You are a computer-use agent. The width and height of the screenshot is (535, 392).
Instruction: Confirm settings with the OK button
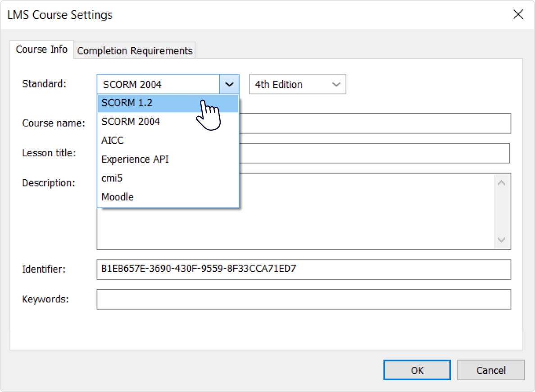point(417,370)
